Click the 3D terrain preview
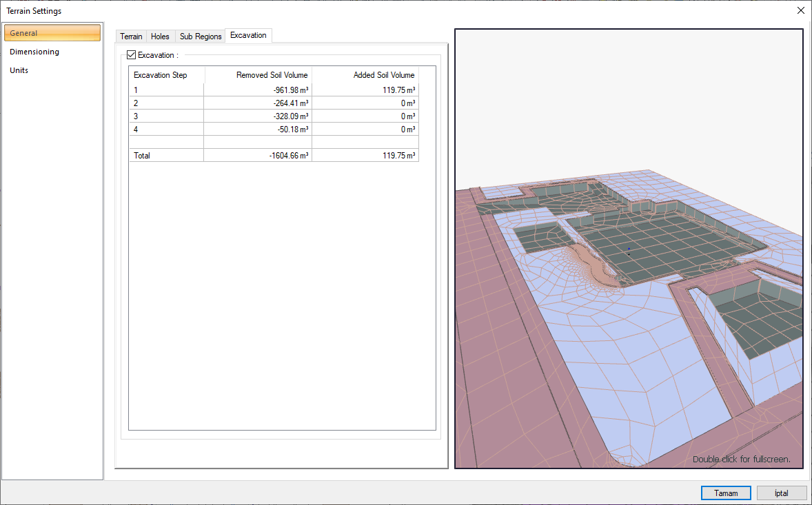 [628, 248]
